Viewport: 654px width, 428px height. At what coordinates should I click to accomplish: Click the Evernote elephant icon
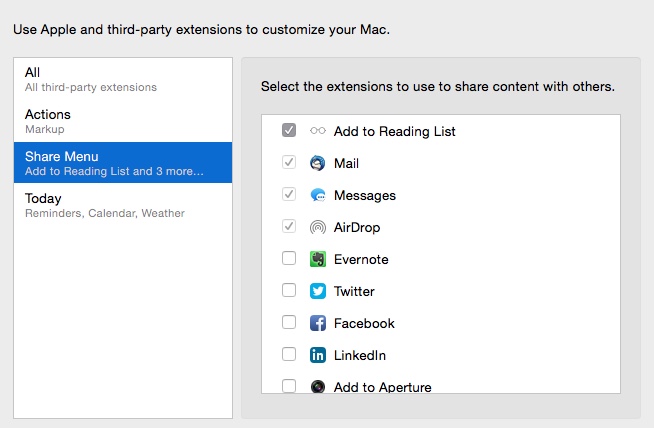(x=317, y=259)
